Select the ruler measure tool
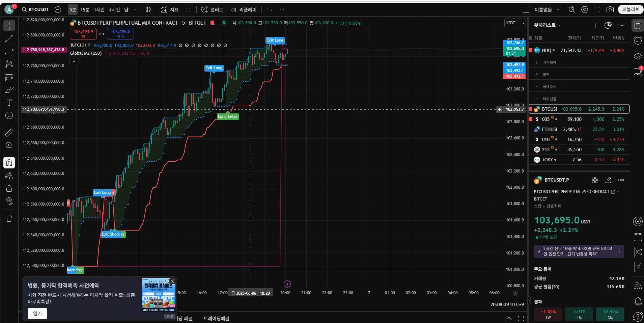 click(9, 132)
